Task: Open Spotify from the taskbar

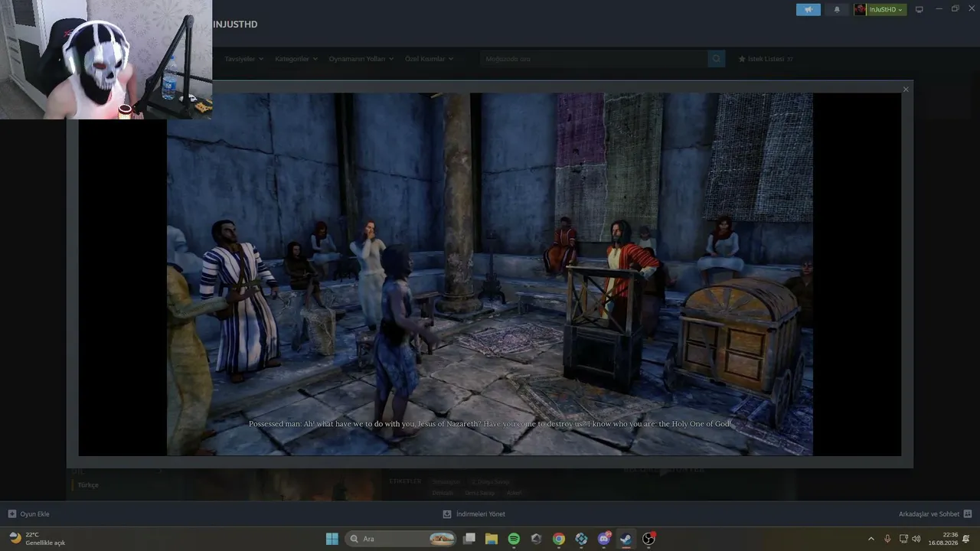Action: click(x=514, y=539)
